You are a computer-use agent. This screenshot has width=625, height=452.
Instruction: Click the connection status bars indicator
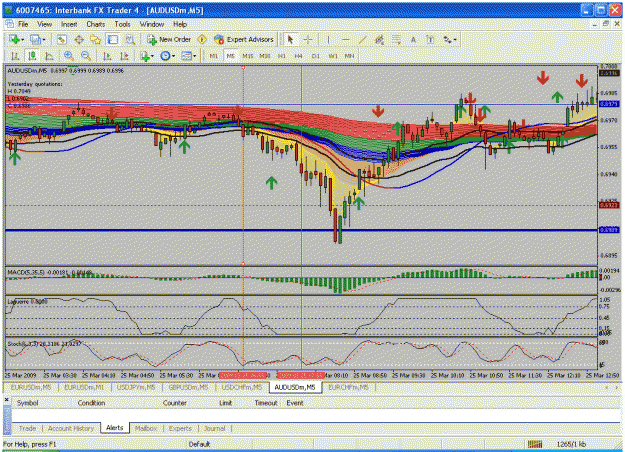(535, 444)
